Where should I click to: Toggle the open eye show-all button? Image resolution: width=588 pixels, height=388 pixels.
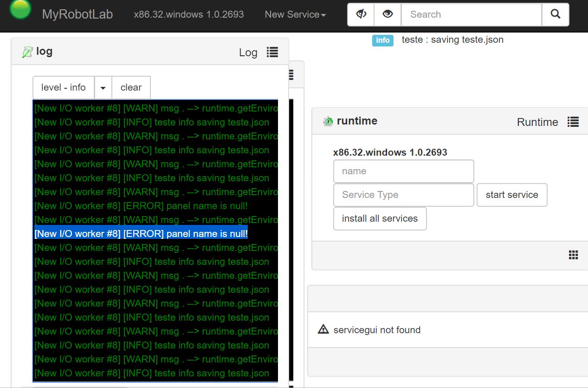pyautogui.click(x=388, y=14)
